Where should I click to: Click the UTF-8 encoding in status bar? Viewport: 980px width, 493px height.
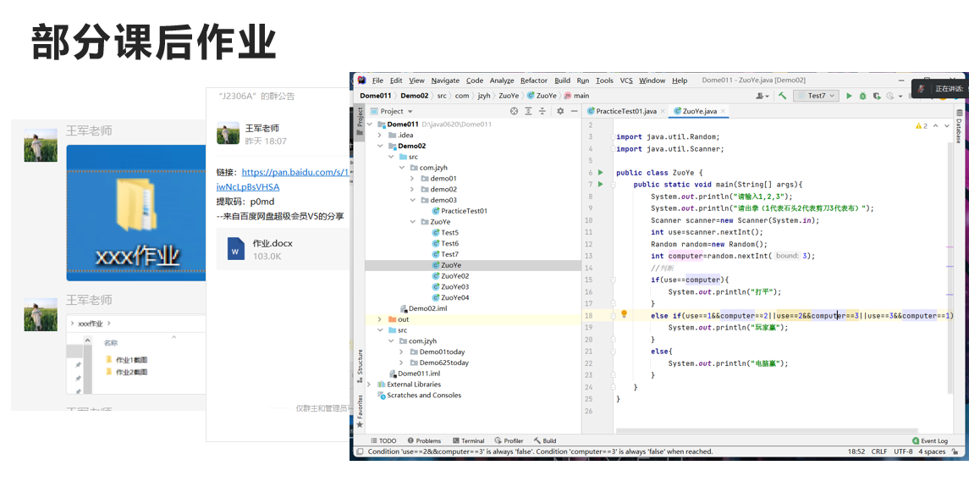click(x=903, y=451)
